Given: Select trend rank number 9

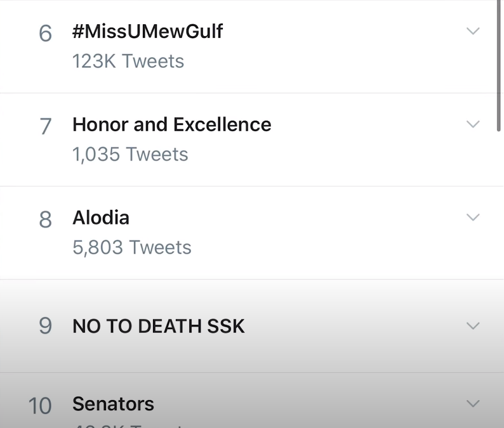Looking at the screenshot, I should point(45,326).
